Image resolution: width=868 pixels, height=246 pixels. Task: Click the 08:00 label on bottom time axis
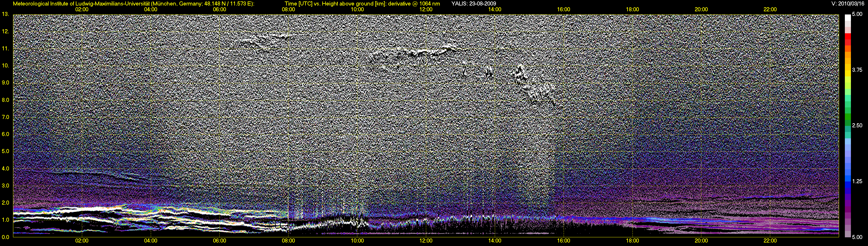288,241
